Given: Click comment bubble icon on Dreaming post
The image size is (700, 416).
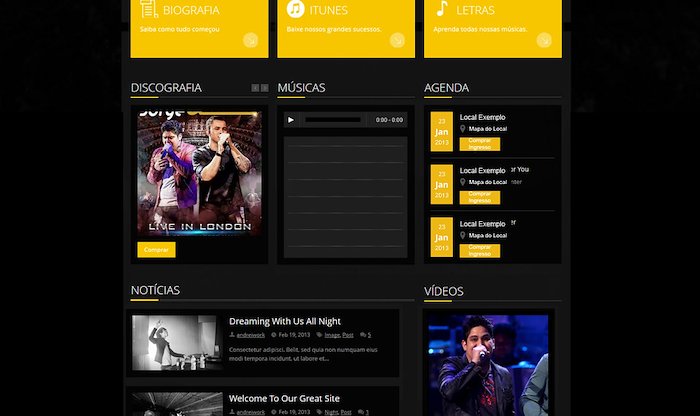Looking at the screenshot, I should (363, 335).
